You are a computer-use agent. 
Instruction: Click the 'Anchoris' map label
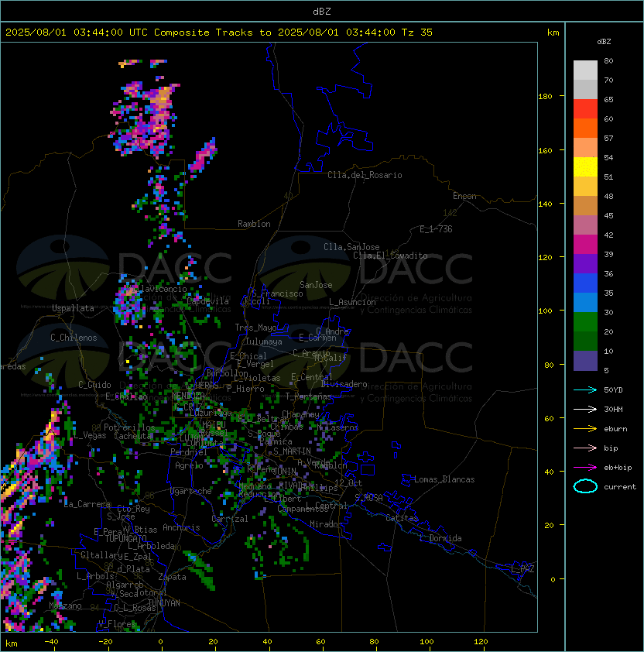[x=181, y=527]
